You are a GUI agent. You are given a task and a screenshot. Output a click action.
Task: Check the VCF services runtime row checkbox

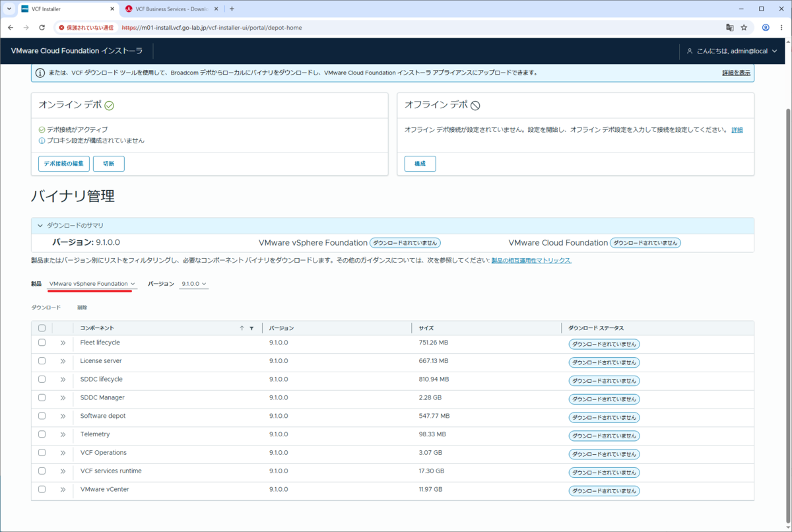(42, 471)
